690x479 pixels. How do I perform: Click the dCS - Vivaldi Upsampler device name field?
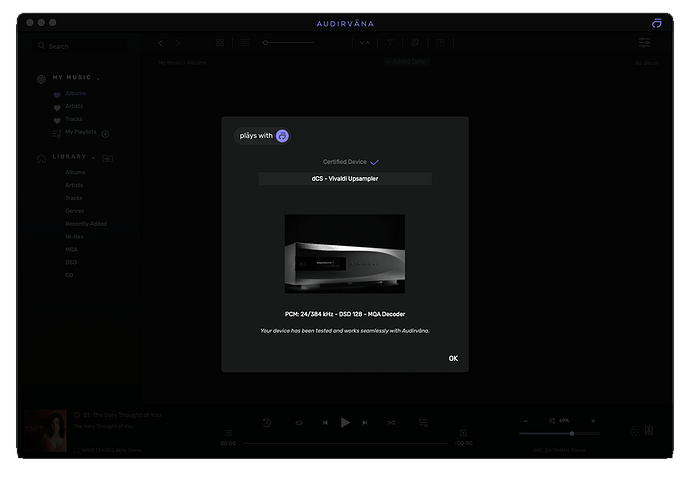(x=345, y=179)
